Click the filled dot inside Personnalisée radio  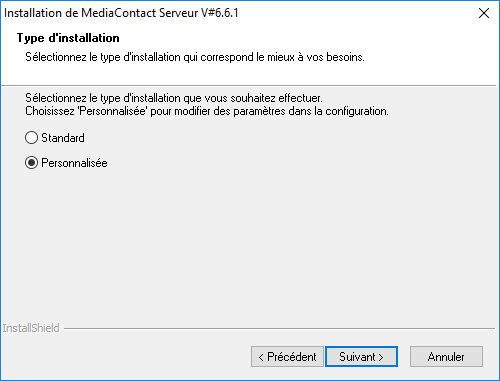pos(31,163)
